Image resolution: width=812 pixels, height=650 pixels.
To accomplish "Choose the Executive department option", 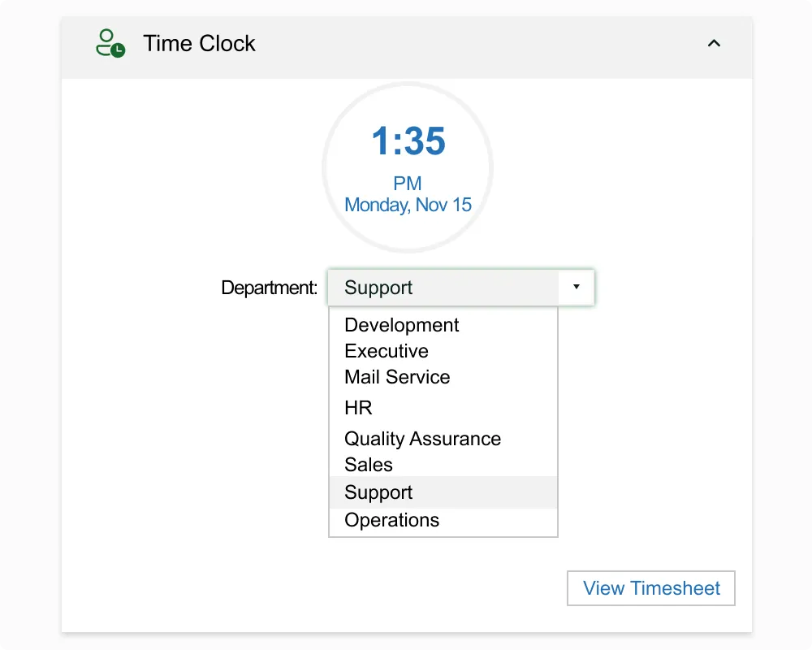I will coord(387,351).
